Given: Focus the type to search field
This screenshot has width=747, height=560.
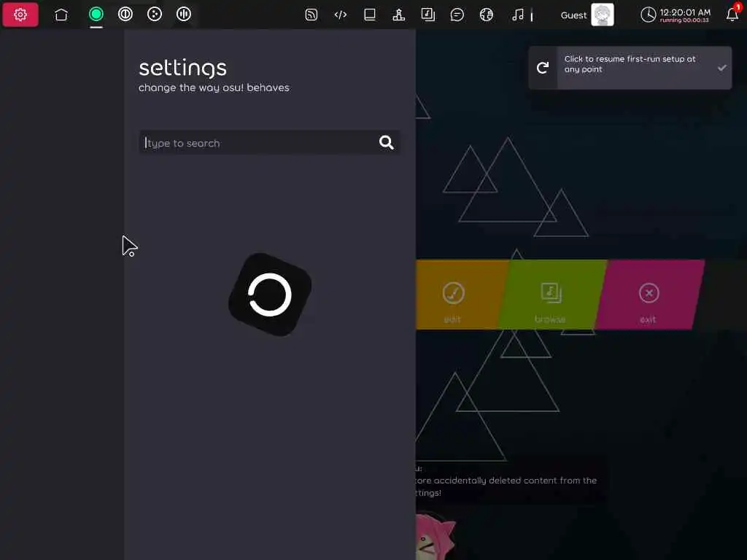Looking at the screenshot, I should [269, 142].
